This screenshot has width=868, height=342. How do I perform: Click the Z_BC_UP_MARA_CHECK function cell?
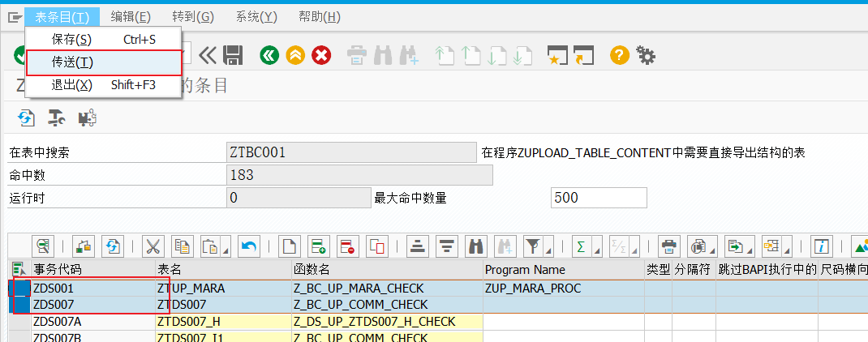(x=387, y=289)
